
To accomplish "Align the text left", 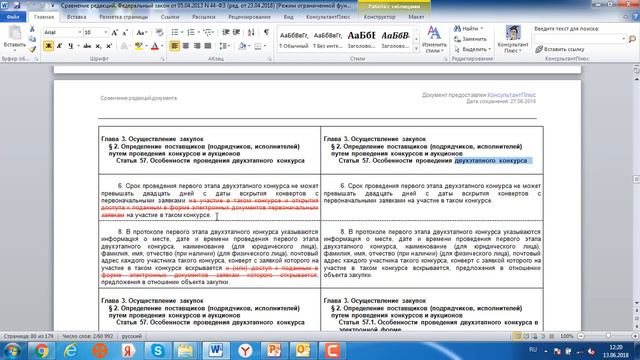I will tap(175, 46).
